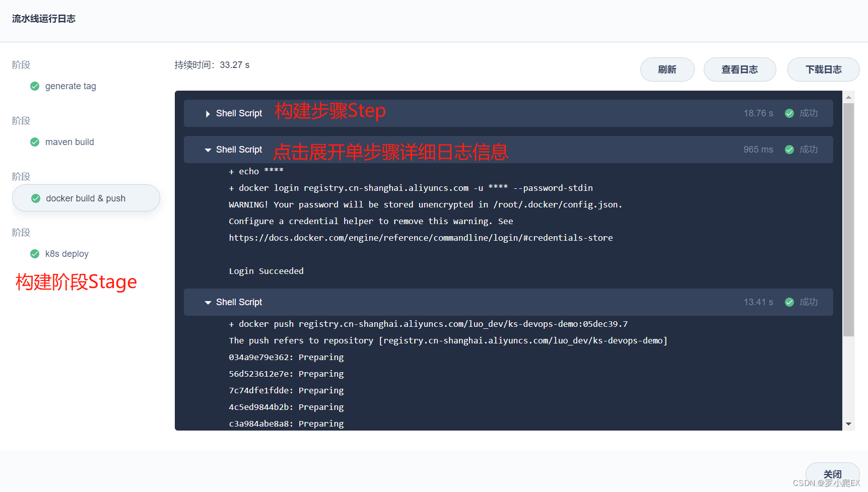Click the 成功 status label of the first Shell Script

[808, 113]
